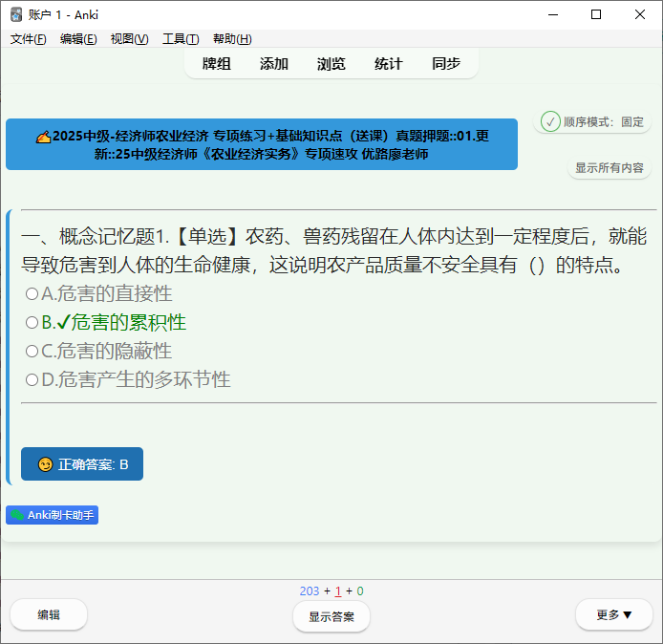Select radio option A 危害的直接性
This screenshot has height=644, width=663.
point(32,293)
